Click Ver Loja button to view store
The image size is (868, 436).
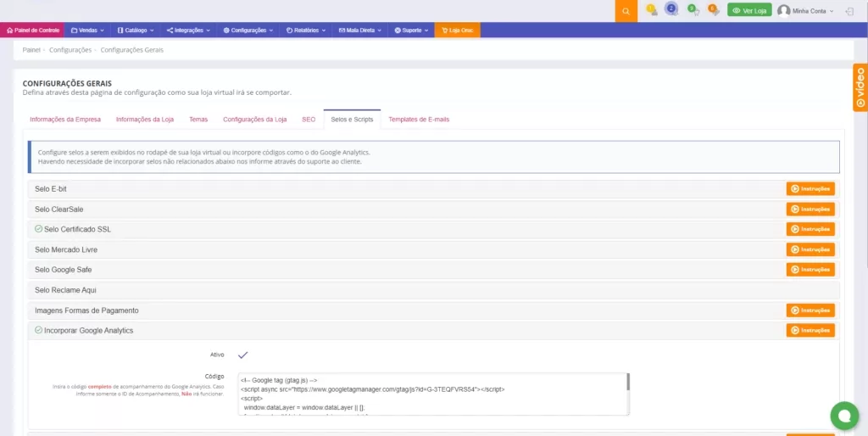click(749, 10)
